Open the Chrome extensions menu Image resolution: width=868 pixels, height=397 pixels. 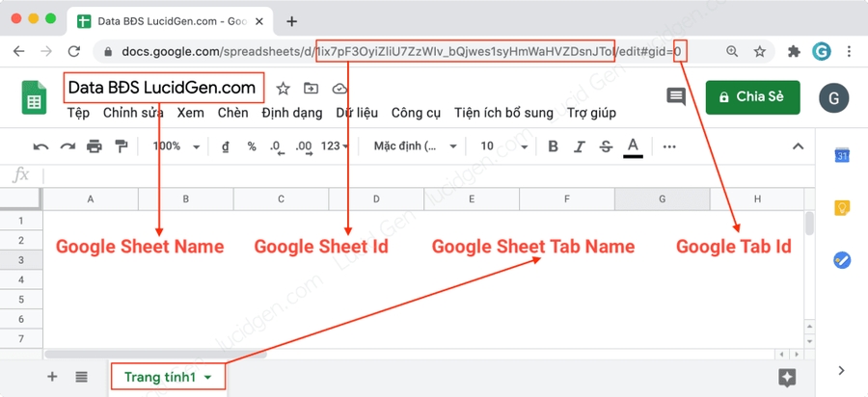[x=794, y=51]
